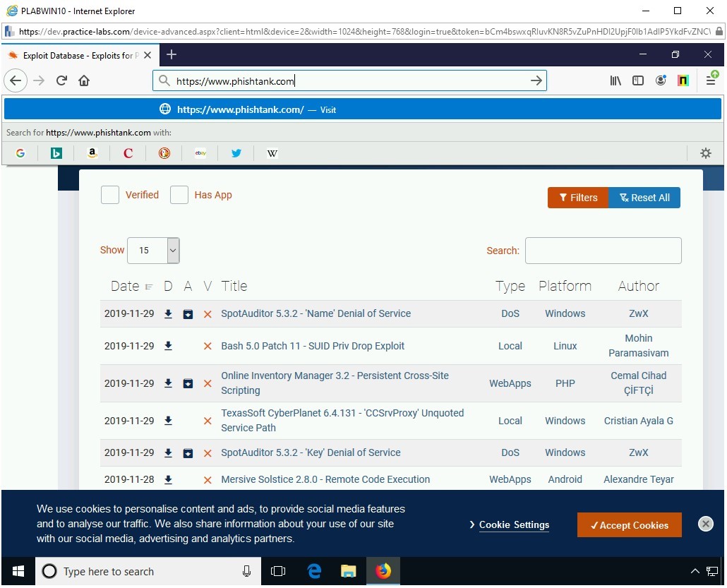Enable the Has App checkbox
The width and height of the screenshot is (727, 588).
tap(179, 195)
